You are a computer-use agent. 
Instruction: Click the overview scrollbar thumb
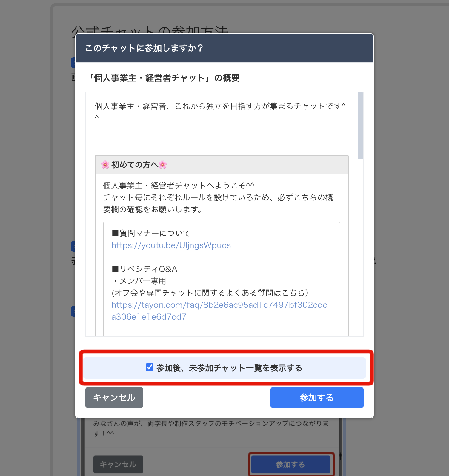(360, 126)
